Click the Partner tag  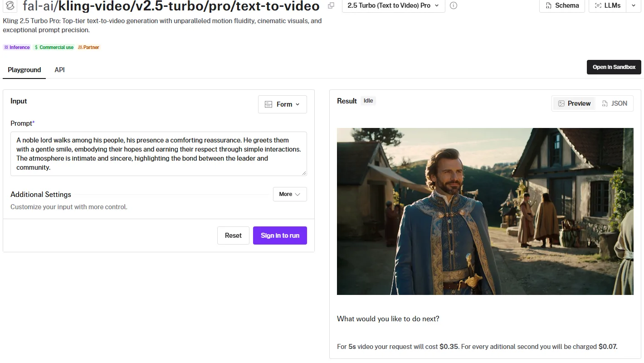click(88, 47)
